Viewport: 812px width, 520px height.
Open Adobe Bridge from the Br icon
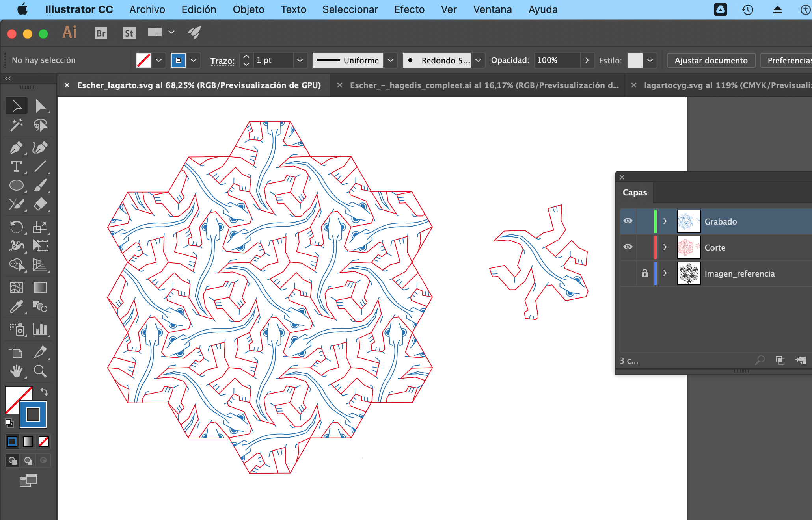[101, 33]
